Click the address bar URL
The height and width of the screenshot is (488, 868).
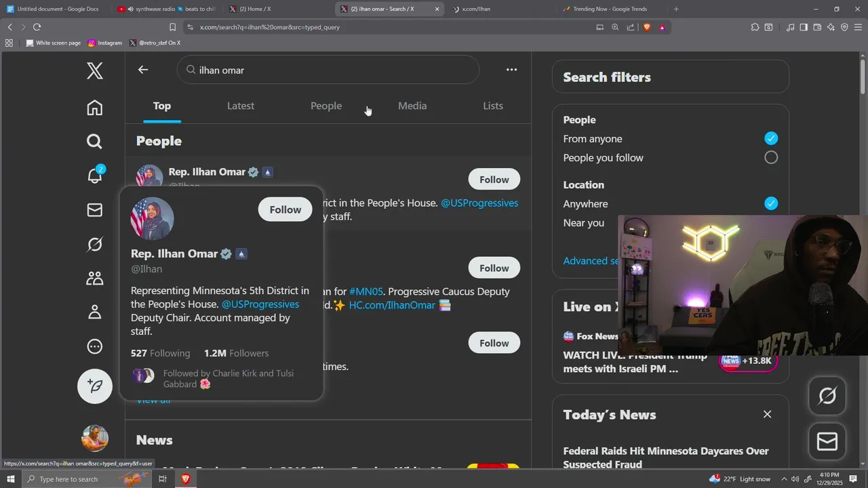tap(270, 27)
